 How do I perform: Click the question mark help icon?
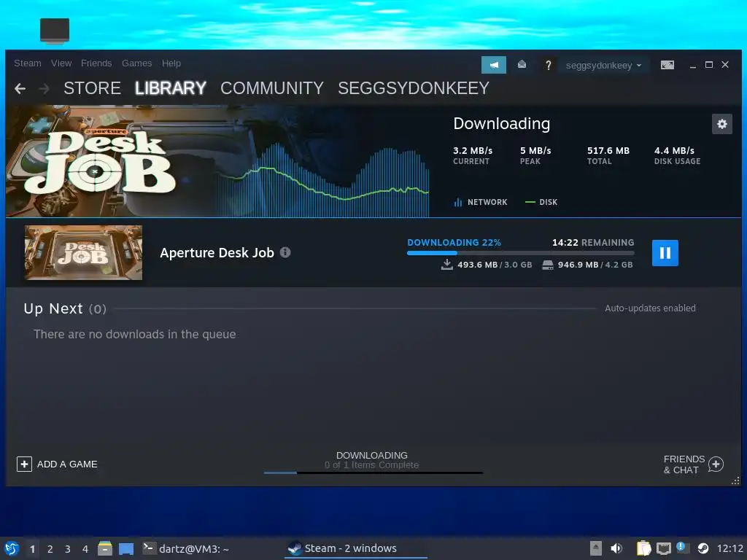point(549,65)
